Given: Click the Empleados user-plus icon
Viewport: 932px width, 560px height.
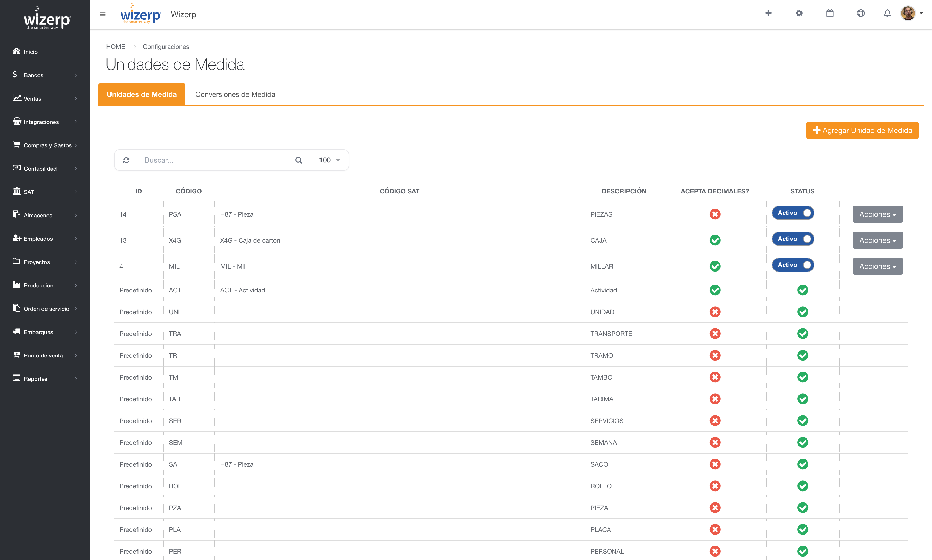Looking at the screenshot, I should tap(17, 238).
